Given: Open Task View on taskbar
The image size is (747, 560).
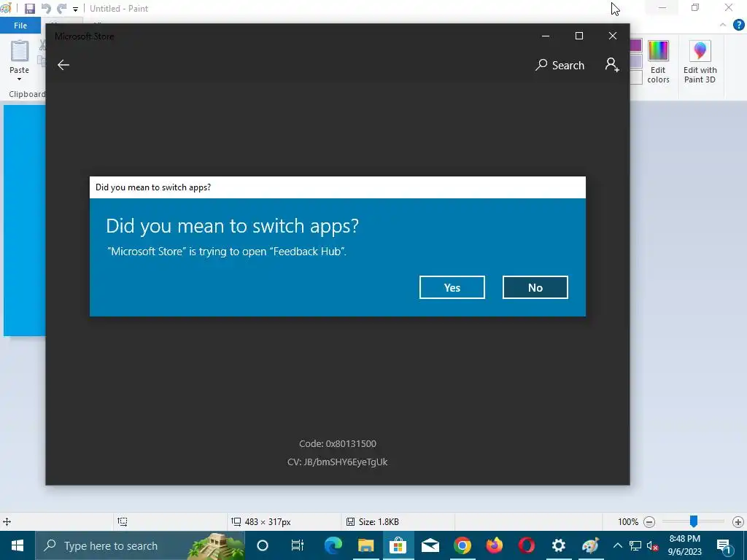Looking at the screenshot, I should pyautogui.click(x=298, y=545).
